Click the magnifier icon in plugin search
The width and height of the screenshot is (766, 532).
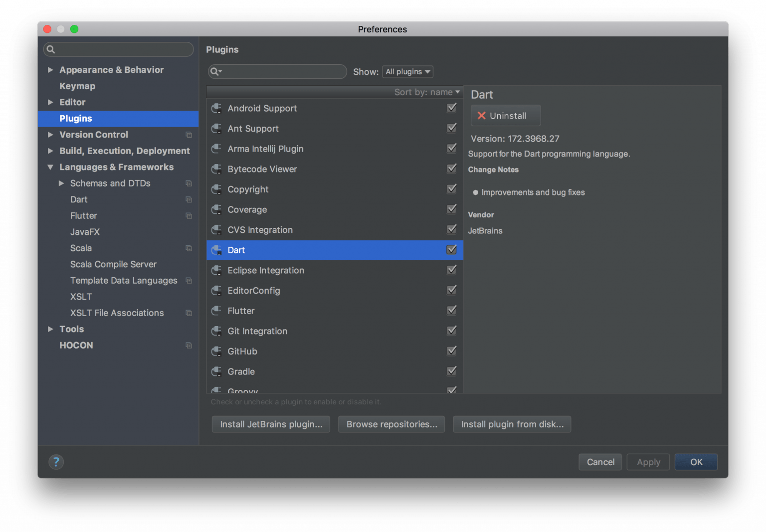coord(215,72)
